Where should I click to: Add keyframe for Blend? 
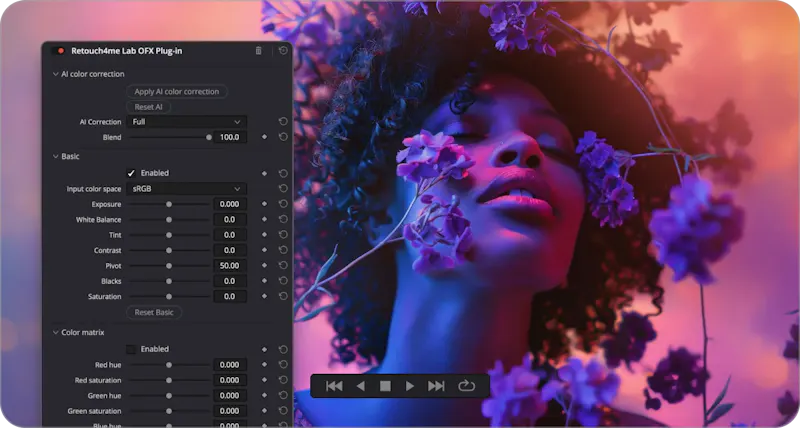click(264, 137)
